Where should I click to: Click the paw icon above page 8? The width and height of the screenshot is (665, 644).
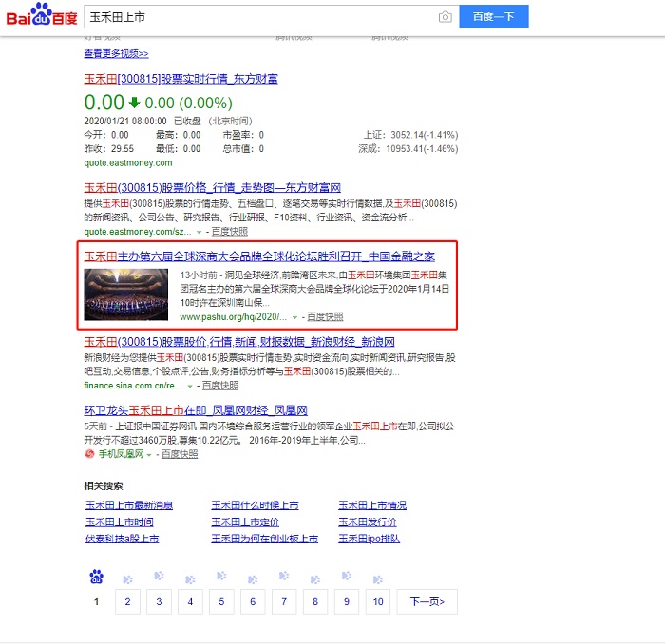[x=315, y=579]
